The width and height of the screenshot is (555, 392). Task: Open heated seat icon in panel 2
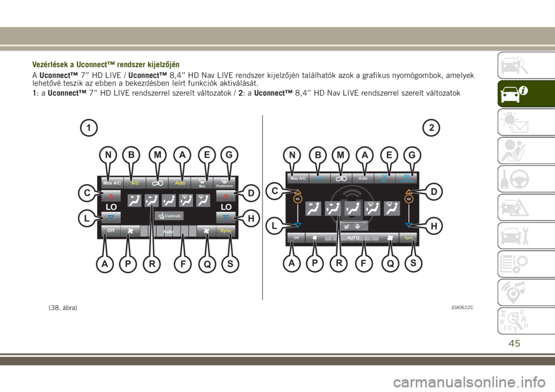click(x=347, y=226)
